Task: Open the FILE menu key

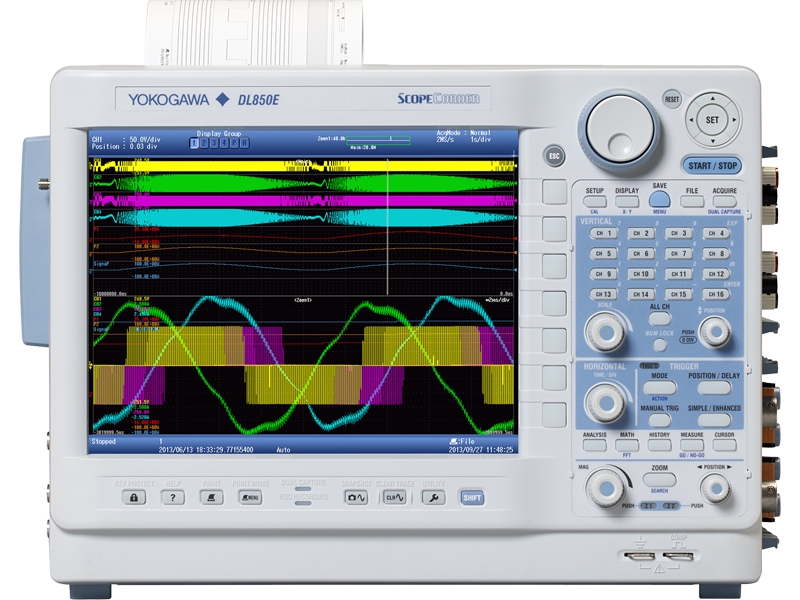Action: pyautogui.click(x=692, y=202)
